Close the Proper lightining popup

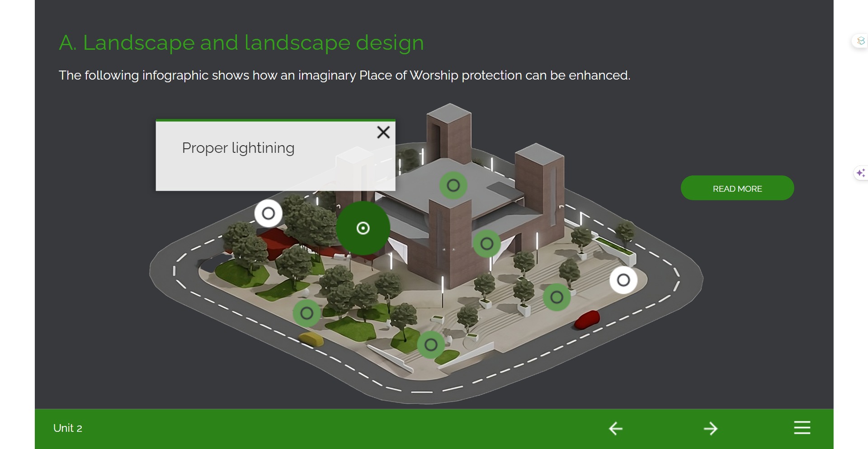pos(383,132)
